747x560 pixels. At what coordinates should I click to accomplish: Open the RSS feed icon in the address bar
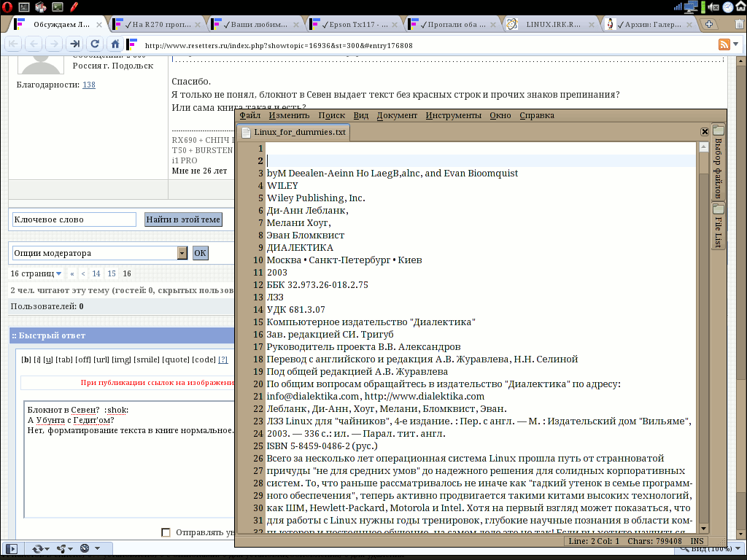pos(724,44)
